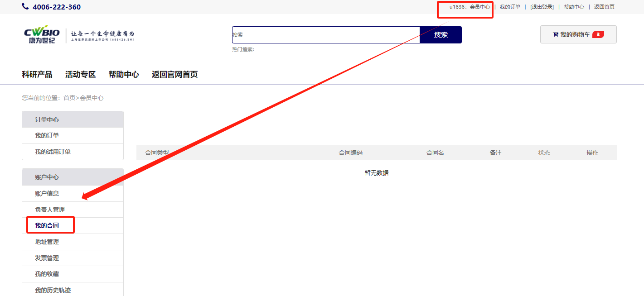Click into the search input field

[x=325, y=35]
